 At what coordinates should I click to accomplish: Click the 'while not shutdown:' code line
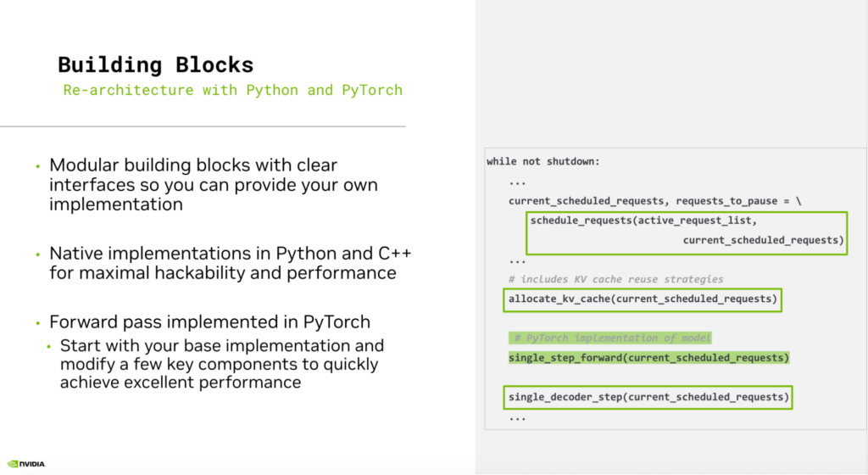click(x=543, y=161)
